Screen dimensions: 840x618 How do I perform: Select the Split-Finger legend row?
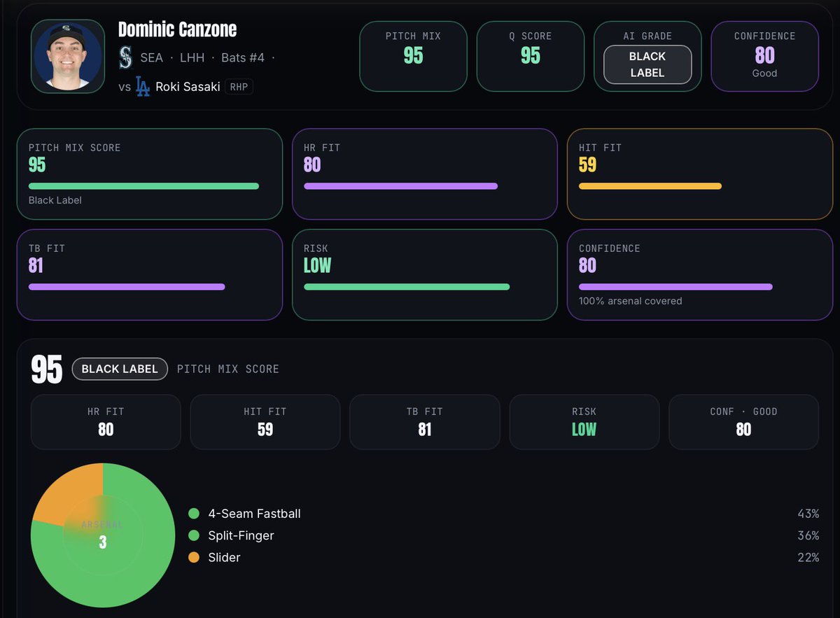504,535
